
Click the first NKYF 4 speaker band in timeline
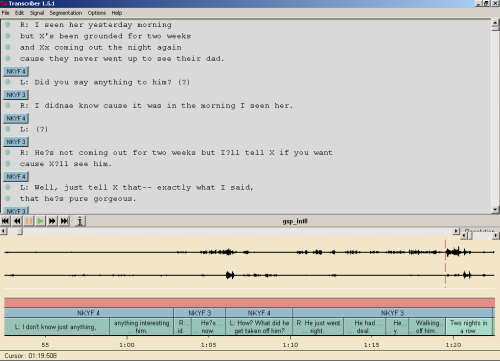[89, 313]
